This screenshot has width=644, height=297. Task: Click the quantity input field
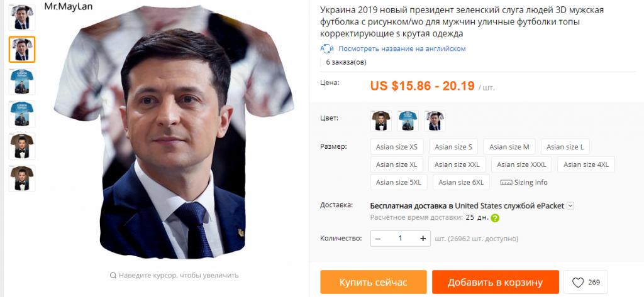pyautogui.click(x=400, y=239)
